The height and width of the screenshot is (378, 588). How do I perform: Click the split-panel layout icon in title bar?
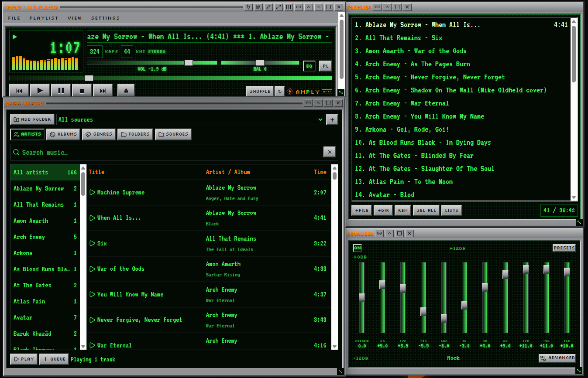coord(289,7)
